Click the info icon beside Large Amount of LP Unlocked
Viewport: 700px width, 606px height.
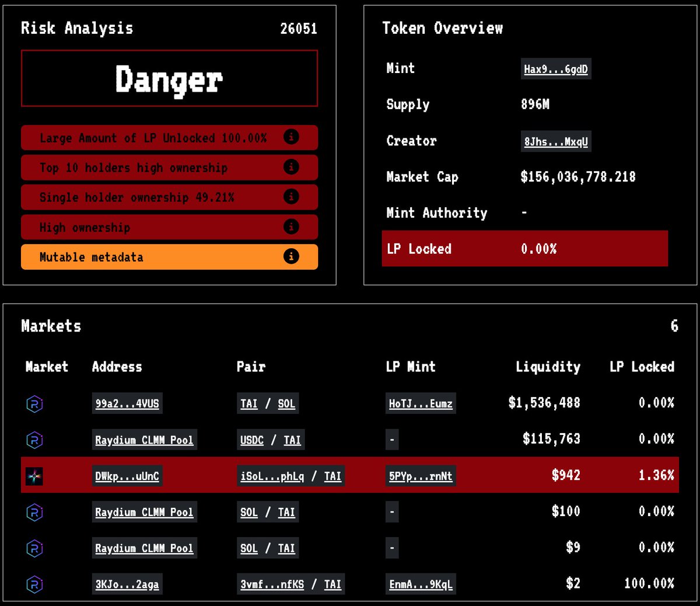click(291, 138)
